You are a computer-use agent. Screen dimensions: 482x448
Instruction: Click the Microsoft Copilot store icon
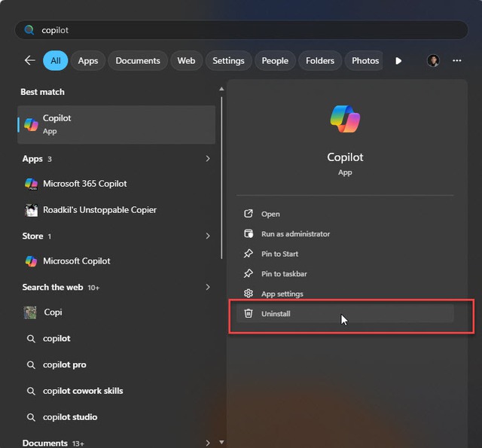(x=32, y=261)
